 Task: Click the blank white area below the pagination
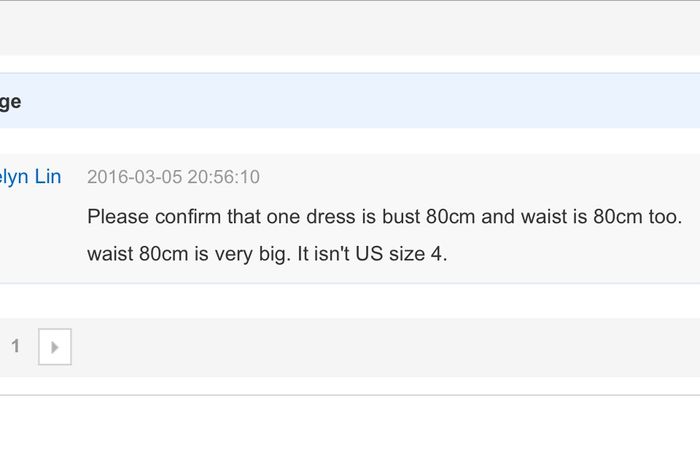click(x=350, y=430)
